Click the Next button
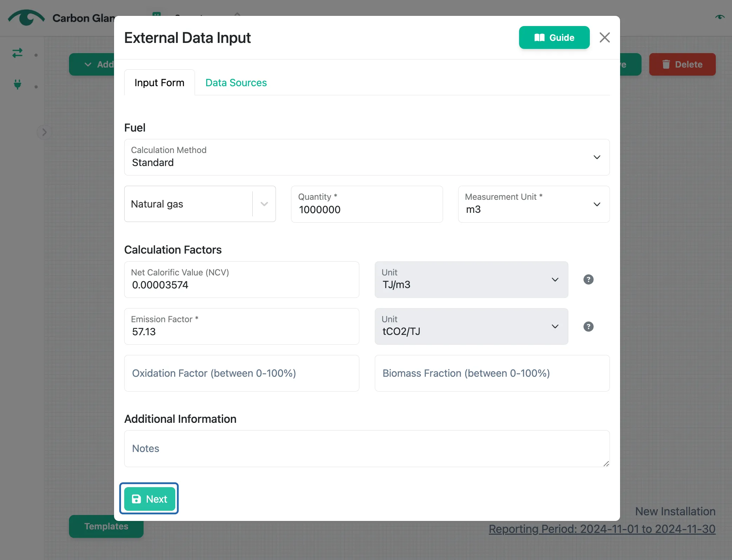The image size is (732, 560). [150, 499]
